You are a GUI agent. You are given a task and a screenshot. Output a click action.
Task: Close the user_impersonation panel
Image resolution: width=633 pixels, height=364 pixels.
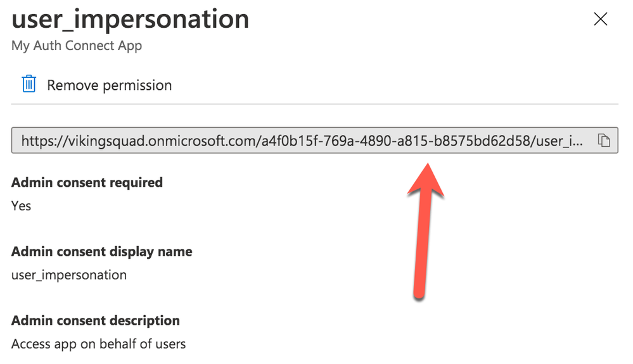[600, 19]
